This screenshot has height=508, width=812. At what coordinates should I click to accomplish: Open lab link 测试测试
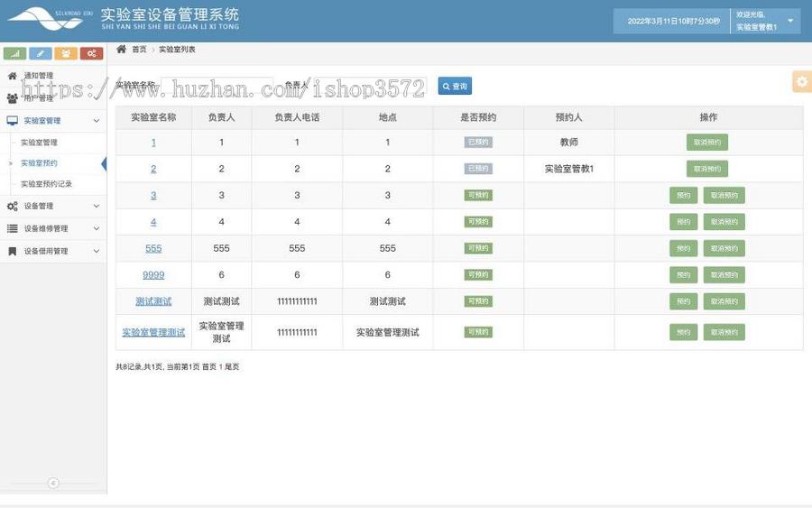[153, 301]
